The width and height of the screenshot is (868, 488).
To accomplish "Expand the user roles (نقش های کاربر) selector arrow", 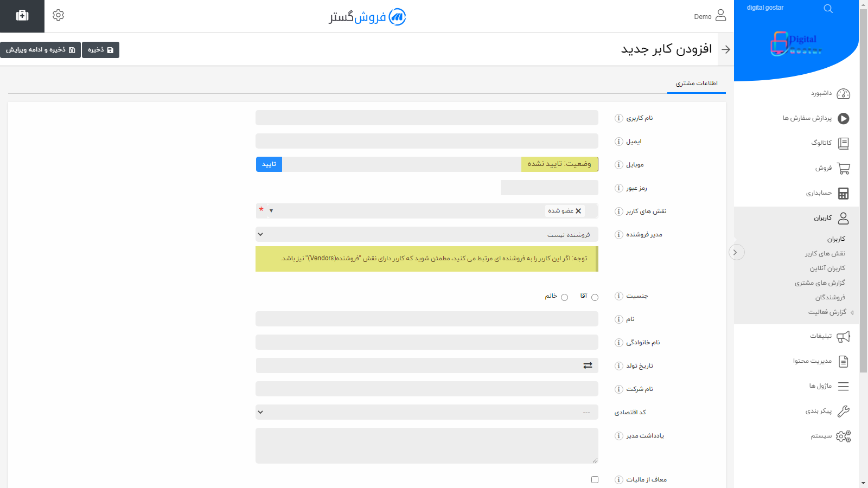I will [271, 211].
